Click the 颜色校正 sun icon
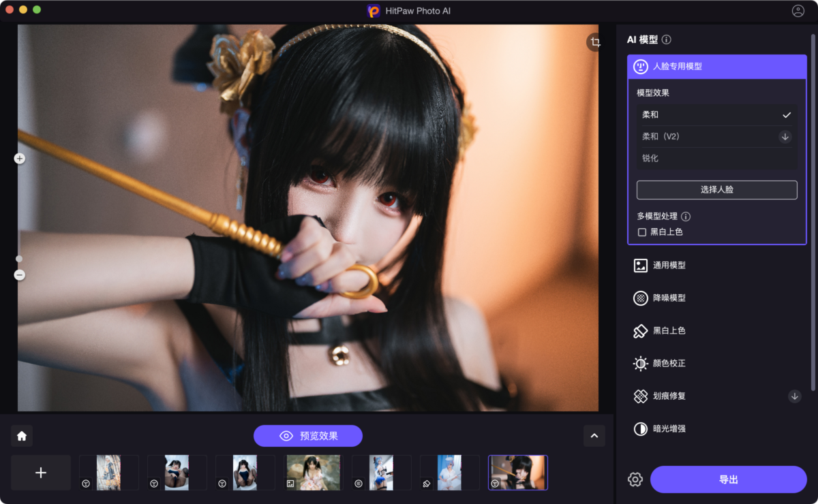The height and width of the screenshot is (504, 818). click(641, 364)
